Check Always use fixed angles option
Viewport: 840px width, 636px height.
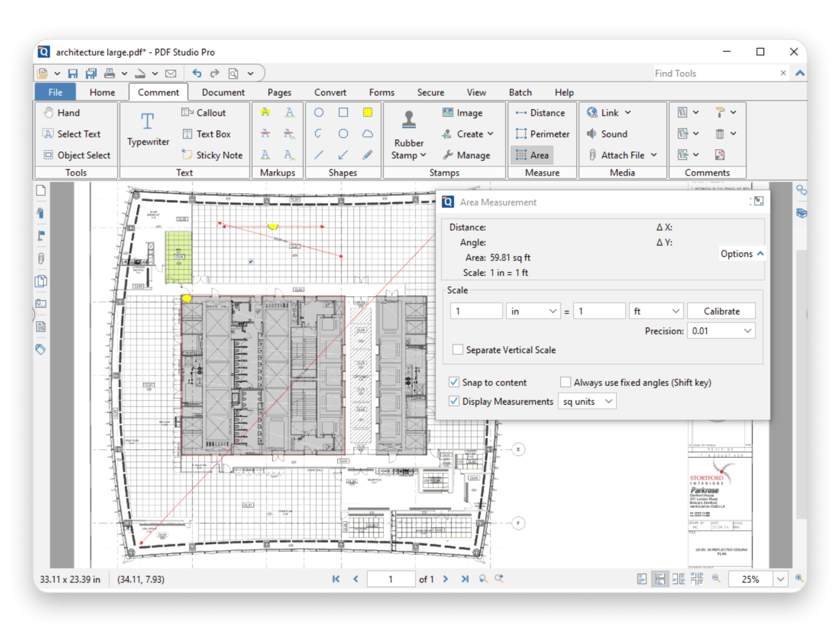click(565, 382)
